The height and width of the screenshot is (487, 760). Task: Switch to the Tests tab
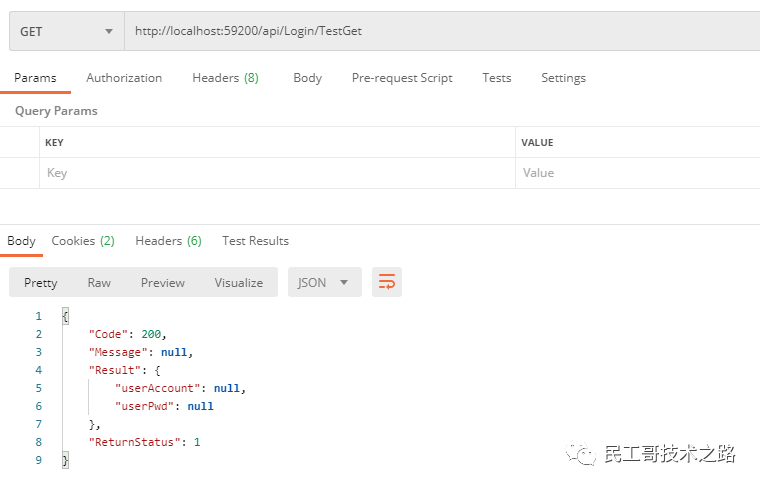pos(497,78)
